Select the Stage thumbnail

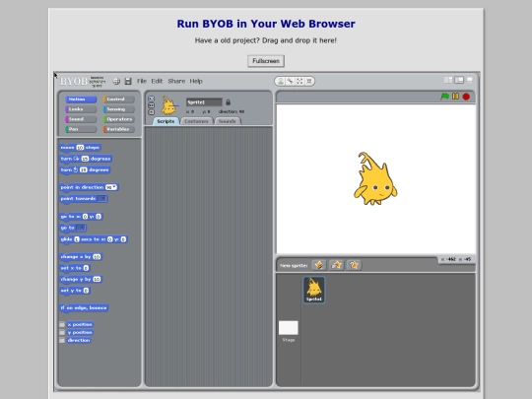pyautogui.click(x=289, y=331)
